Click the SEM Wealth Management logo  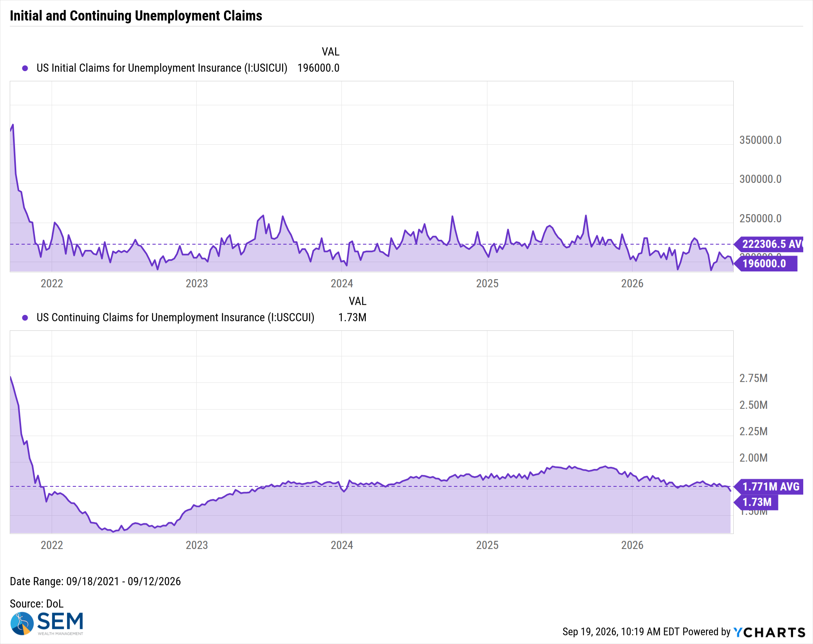click(x=47, y=624)
